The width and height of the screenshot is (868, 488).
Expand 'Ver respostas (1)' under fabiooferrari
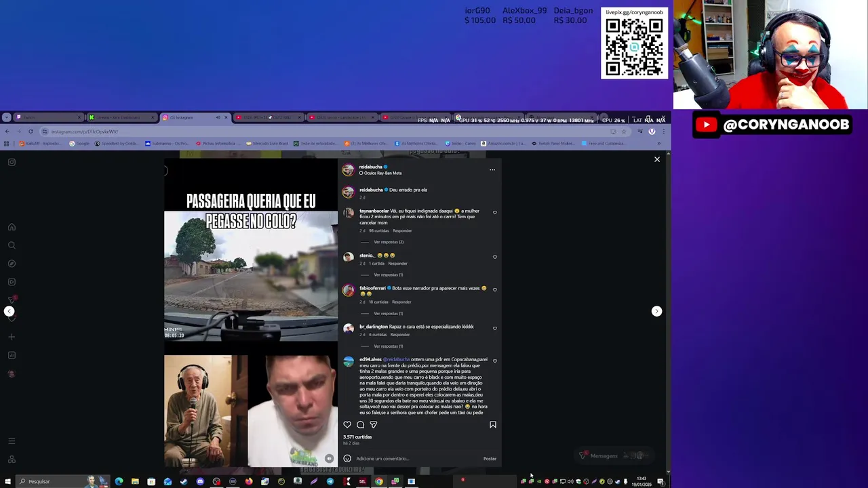[x=389, y=313]
